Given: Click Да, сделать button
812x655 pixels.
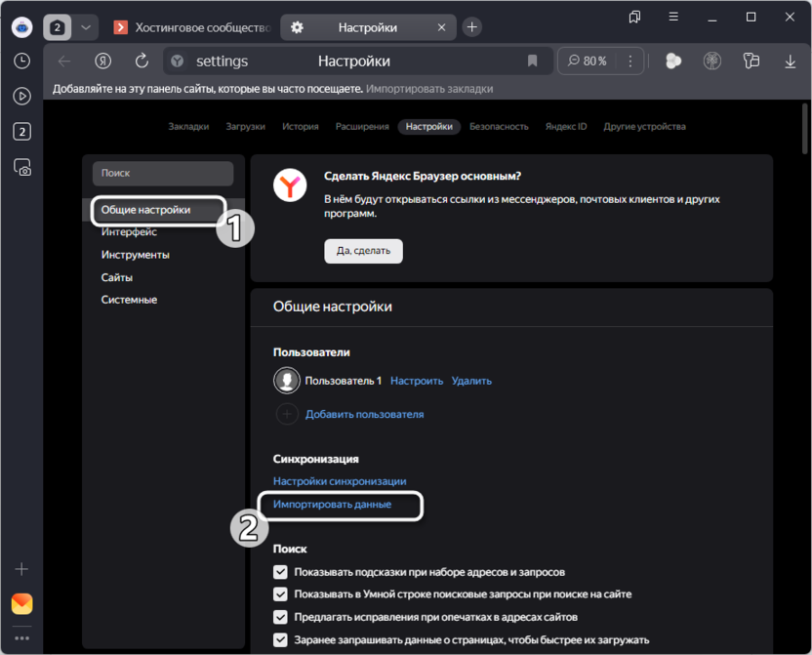Looking at the screenshot, I should (x=363, y=251).
